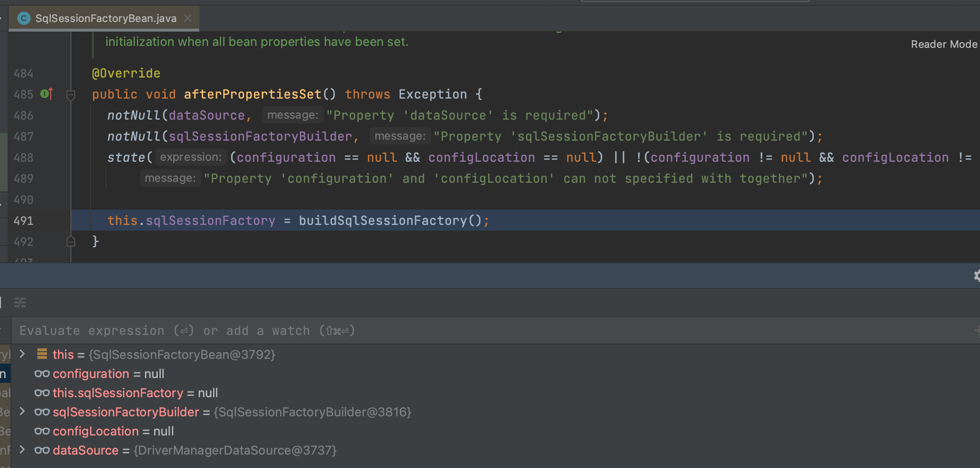Click the object icon next to 'this' variable
This screenshot has height=468, width=980.
(x=42, y=354)
